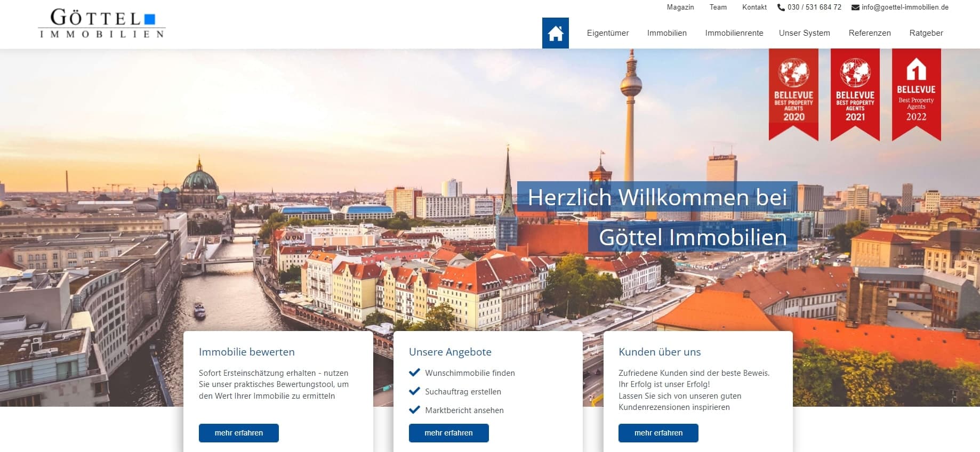Click the Herzlich Willkommen bei banner headline
The height and width of the screenshot is (452, 980).
coord(657,197)
